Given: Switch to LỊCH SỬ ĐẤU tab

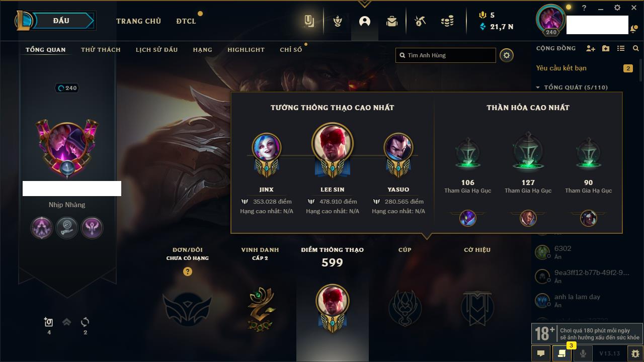Looking at the screenshot, I should tap(156, 50).
